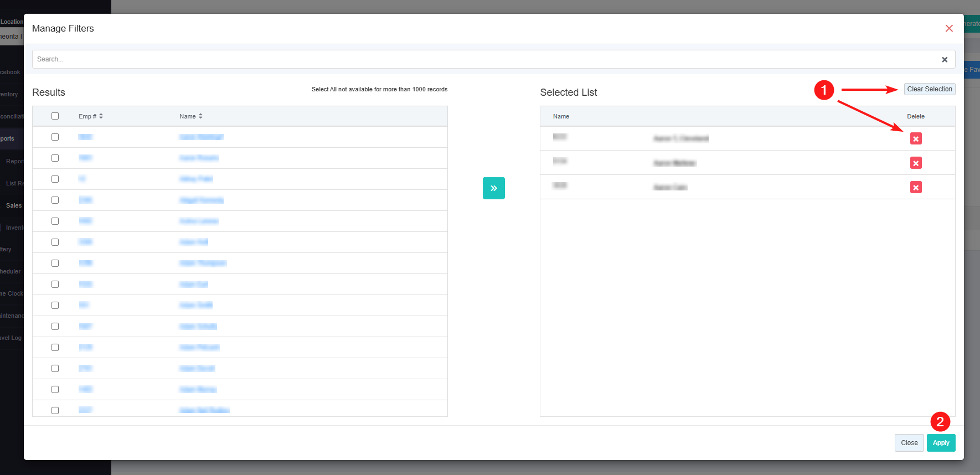Image resolution: width=980 pixels, height=475 pixels.
Task: Tick the last visible row checkbox in Results
Action: 55,410
